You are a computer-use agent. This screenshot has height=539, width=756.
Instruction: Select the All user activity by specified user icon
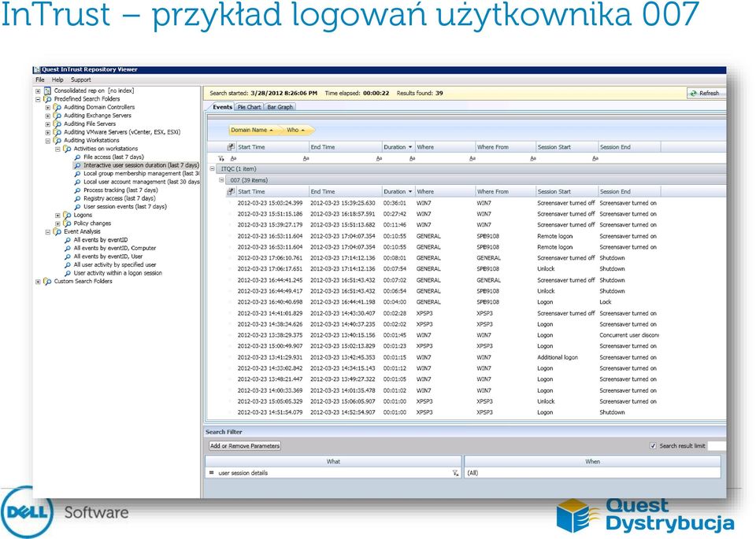coord(68,265)
